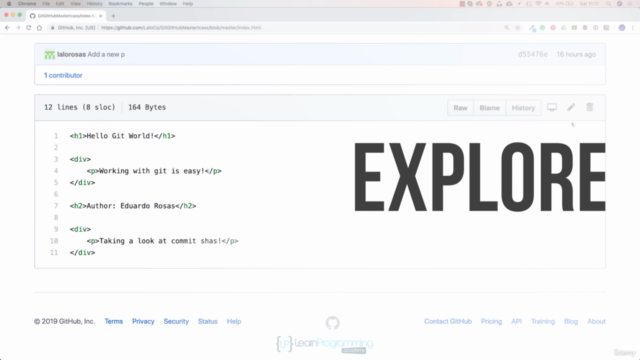Show the 1 contributor list
640x360 pixels.
click(63, 75)
